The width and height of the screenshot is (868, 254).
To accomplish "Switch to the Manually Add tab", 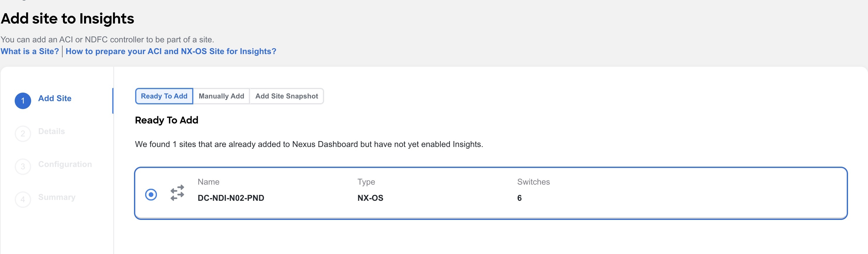I will click(x=221, y=96).
